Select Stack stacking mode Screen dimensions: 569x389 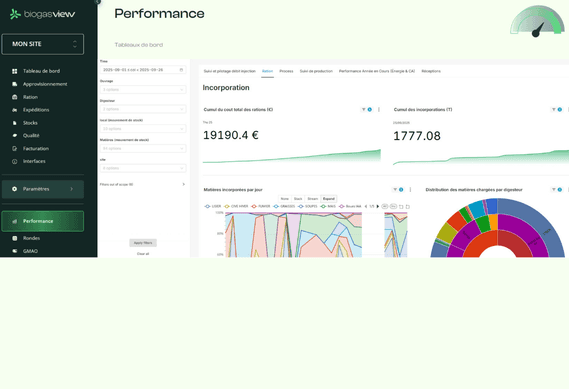point(298,199)
